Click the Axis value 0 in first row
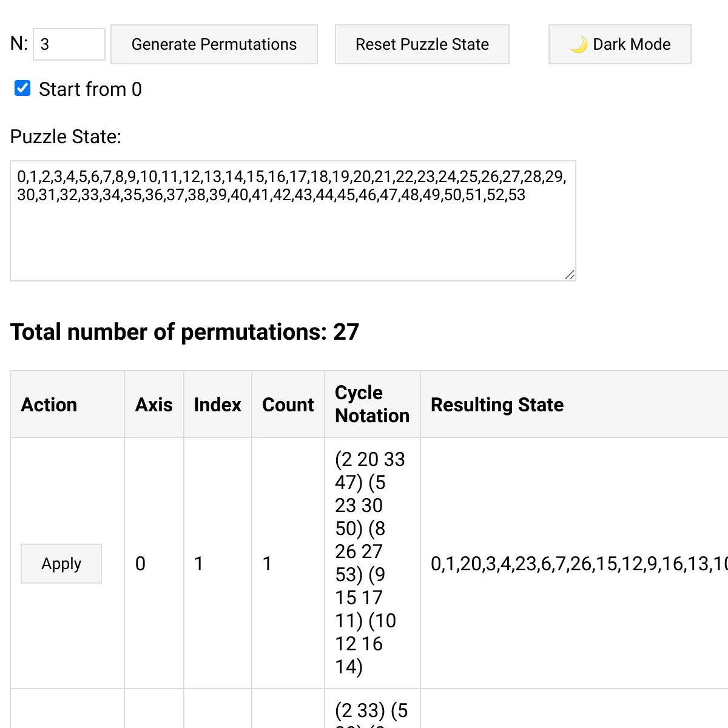The height and width of the screenshot is (728, 728). [141, 564]
